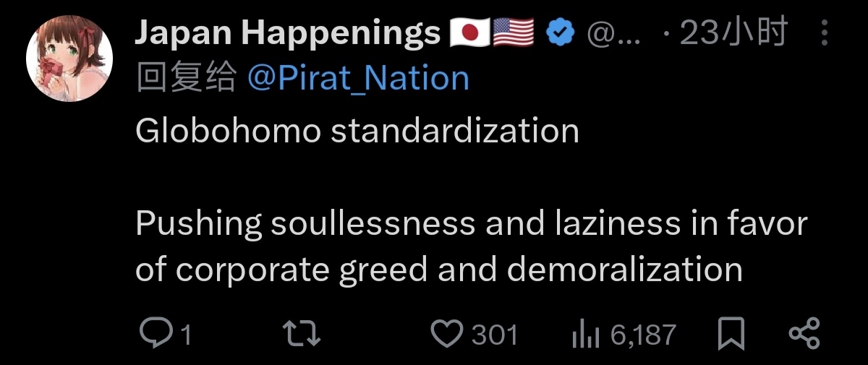Click the Japan Happenings display name
The image size is (868, 365).
(x=287, y=33)
